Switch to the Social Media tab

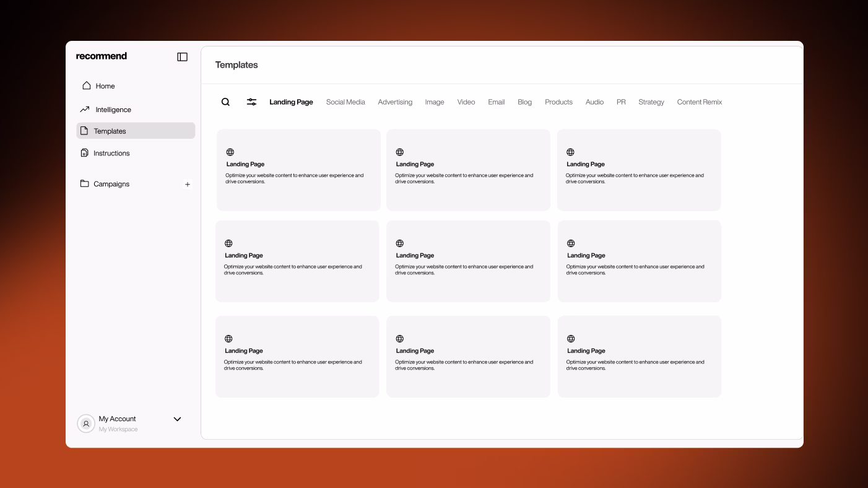coord(345,102)
